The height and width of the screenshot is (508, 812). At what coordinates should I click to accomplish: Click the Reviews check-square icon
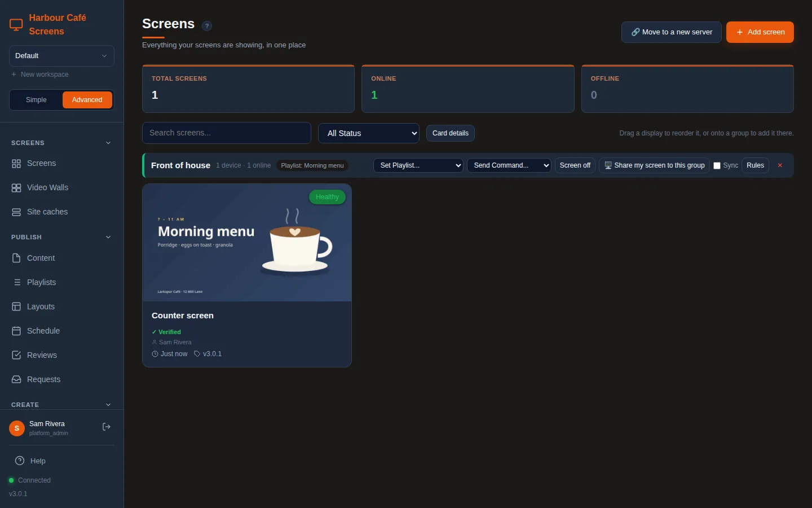[x=16, y=355]
